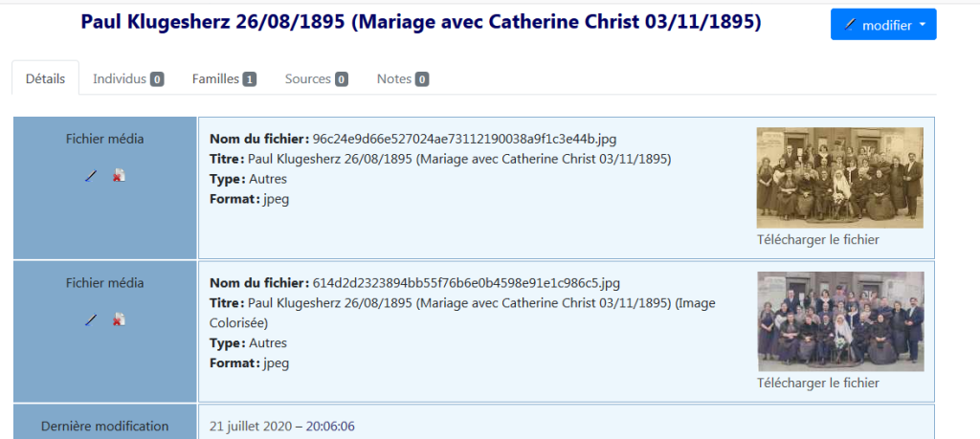This screenshot has width=980, height=439.
Task: Remove the colorized image media file
Action: point(119,319)
